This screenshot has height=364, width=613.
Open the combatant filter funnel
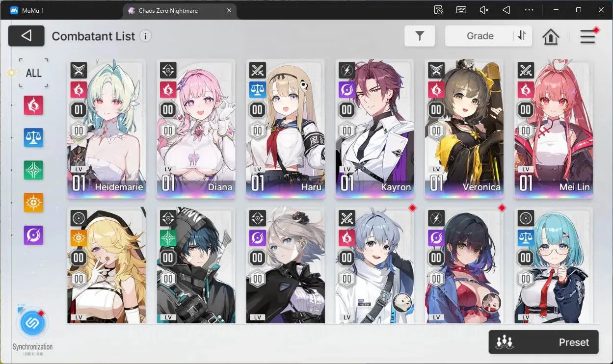[420, 36]
